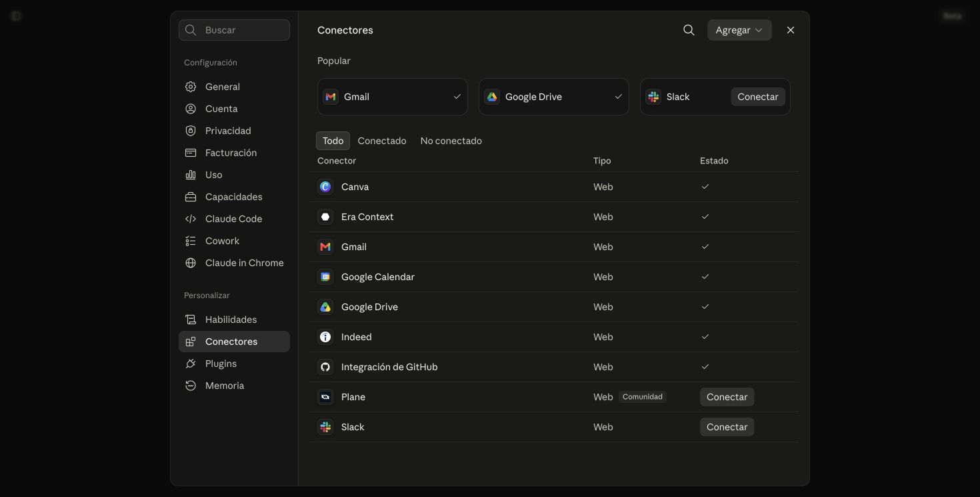This screenshot has height=497, width=980.
Task: Click the Gmail icon in the Popular card
Action: coord(331,97)
